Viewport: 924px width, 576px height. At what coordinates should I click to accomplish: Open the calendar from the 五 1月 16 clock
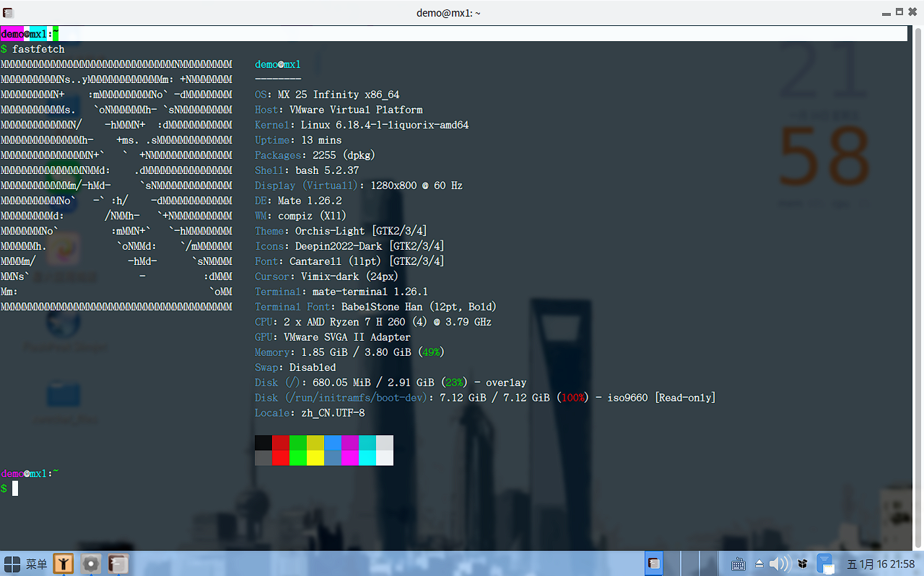click(881, 564)
